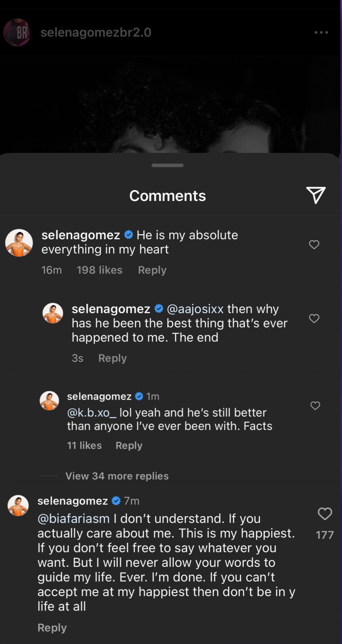Reply to the 16m top comment
342x644 pixels.
pyautogui.click(x=152, y=270)
